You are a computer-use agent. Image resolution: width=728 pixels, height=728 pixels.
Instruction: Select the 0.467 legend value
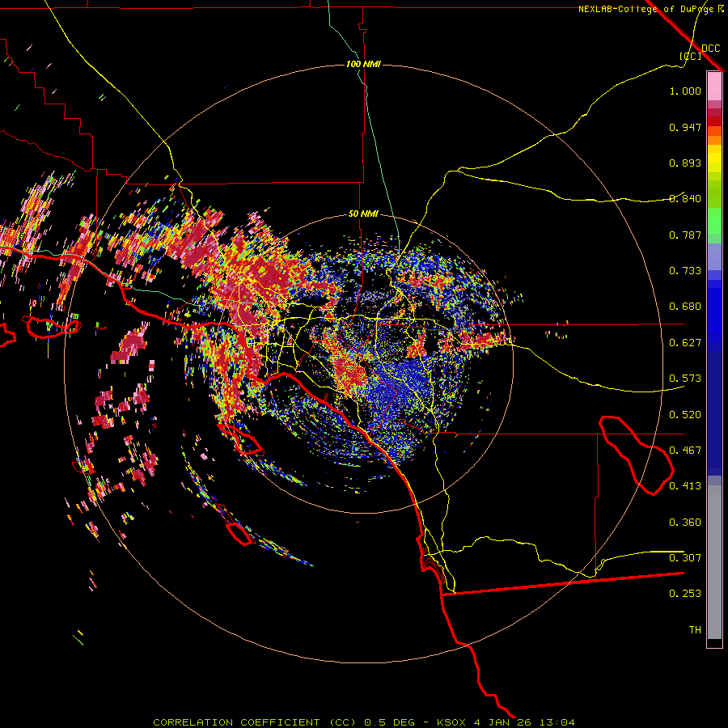[x=685, y=451]
